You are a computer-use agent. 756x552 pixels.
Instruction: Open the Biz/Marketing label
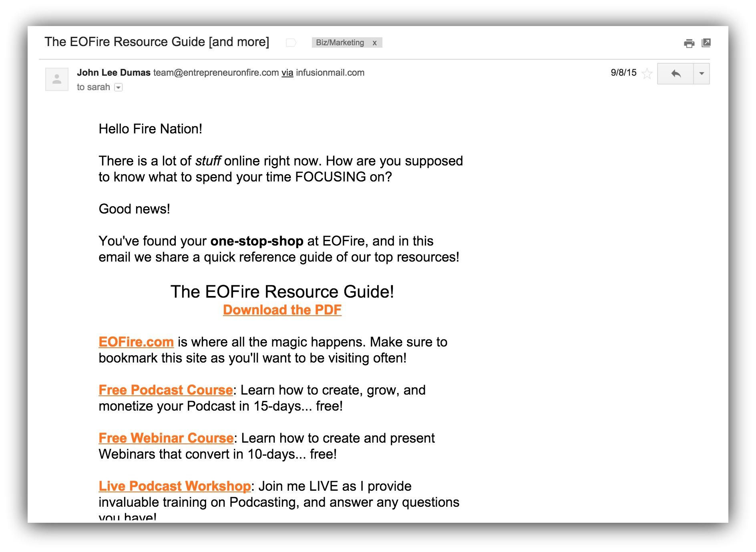coord(340,42)
